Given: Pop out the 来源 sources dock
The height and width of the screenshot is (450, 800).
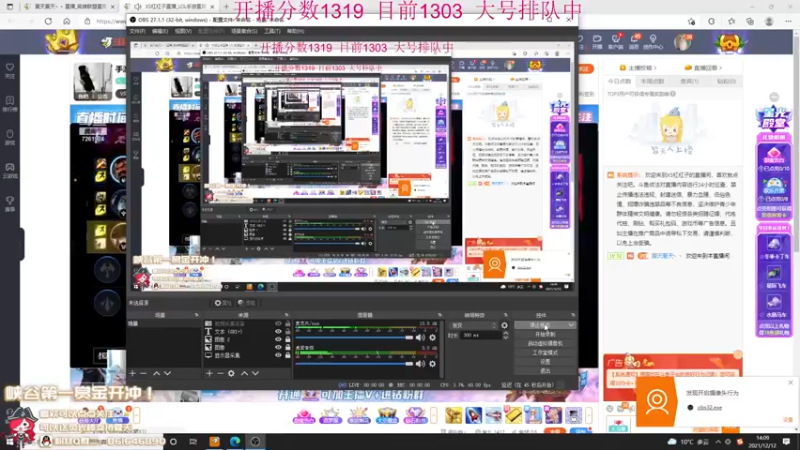Looking at the screenshot, I should (286, 315).
